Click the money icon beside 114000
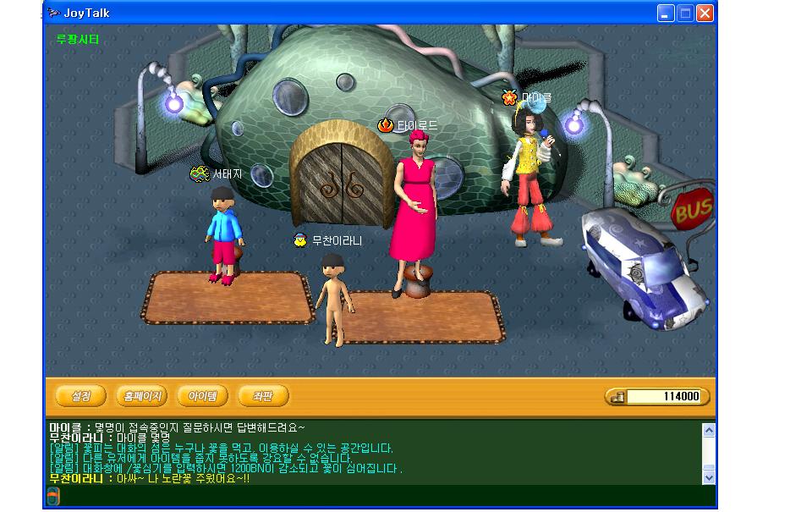 pos(616,397)
